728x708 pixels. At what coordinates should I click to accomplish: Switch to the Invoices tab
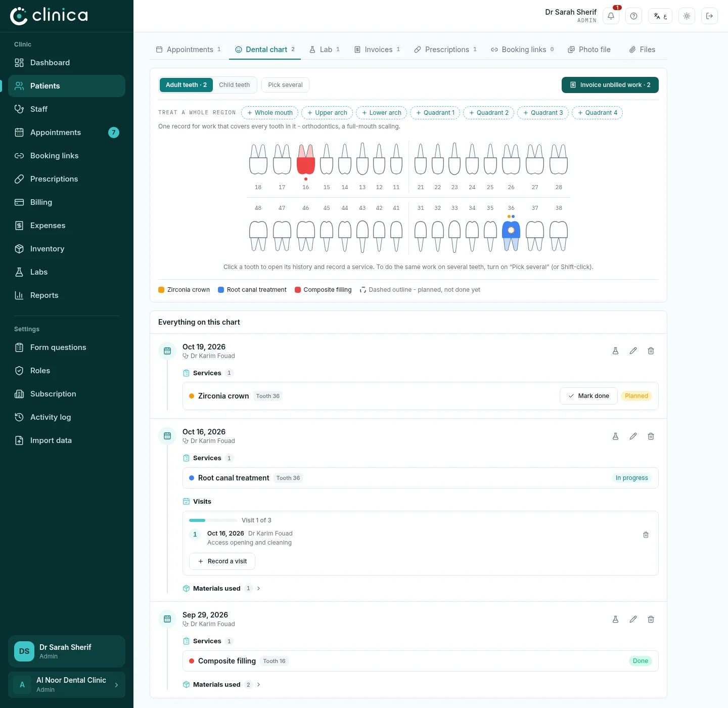[377, 50]
